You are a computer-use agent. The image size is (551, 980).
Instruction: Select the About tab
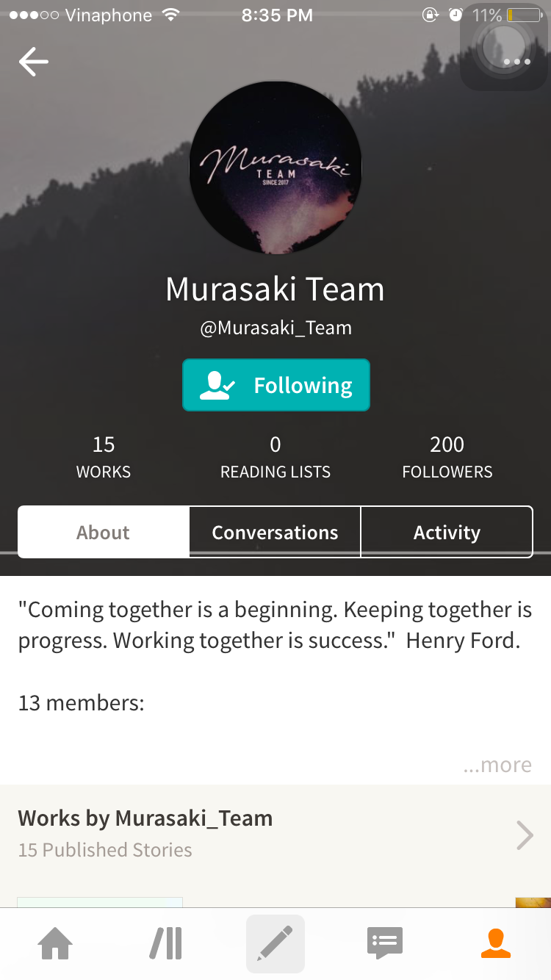[x=104, y=532]
